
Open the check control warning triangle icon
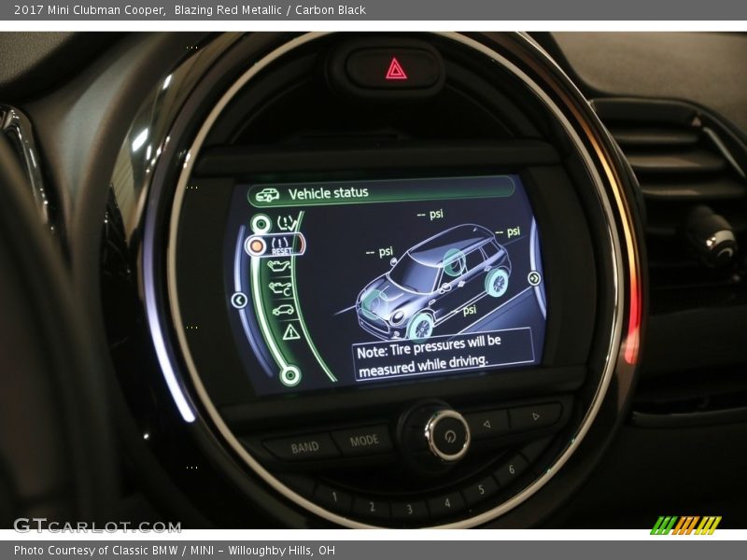coord(290,332)
